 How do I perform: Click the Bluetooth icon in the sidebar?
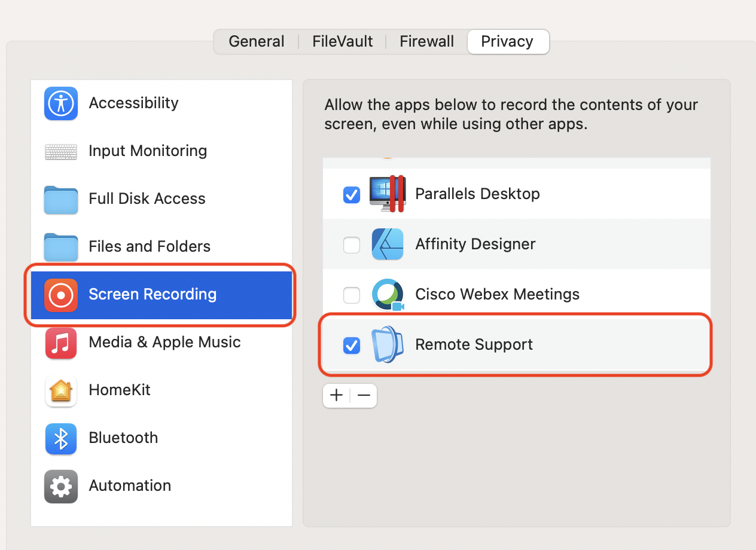point(61,439)
